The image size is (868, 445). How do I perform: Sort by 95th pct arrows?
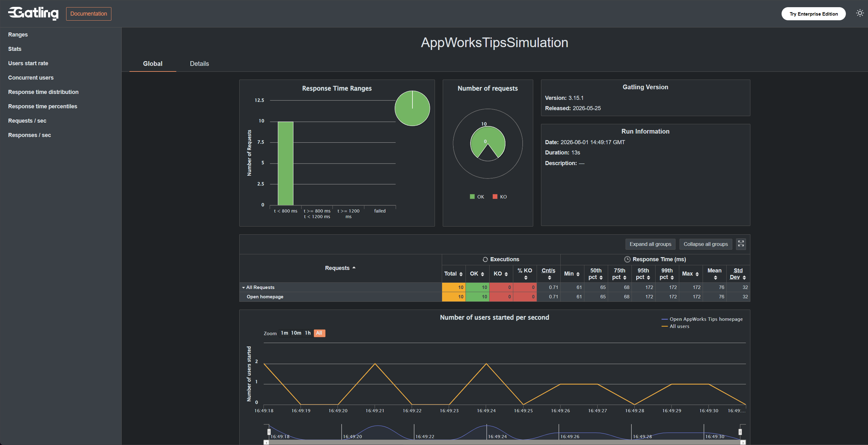point(648,277)
